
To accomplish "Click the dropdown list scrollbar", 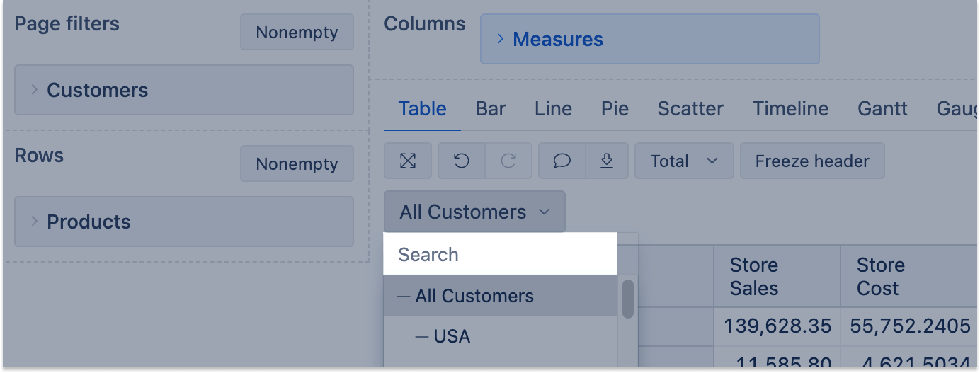I will point(628,299).
